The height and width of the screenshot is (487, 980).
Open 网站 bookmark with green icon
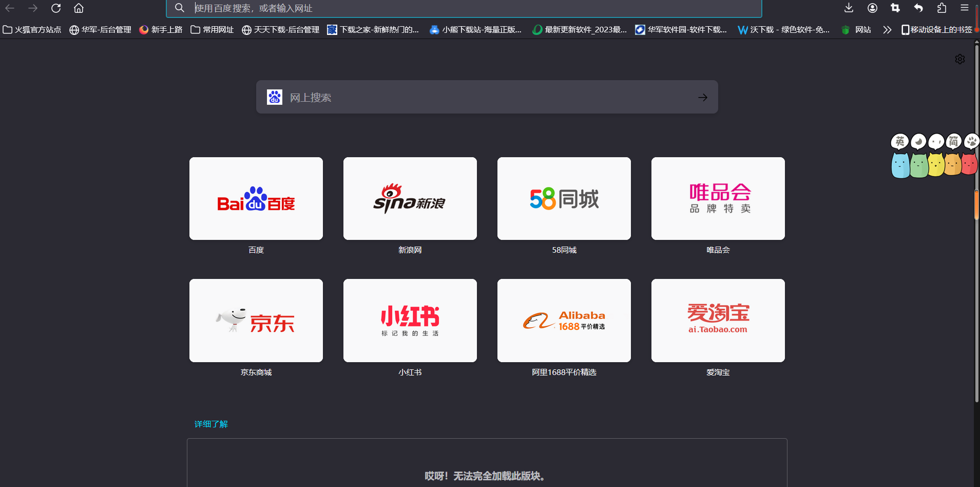point(856,30)
